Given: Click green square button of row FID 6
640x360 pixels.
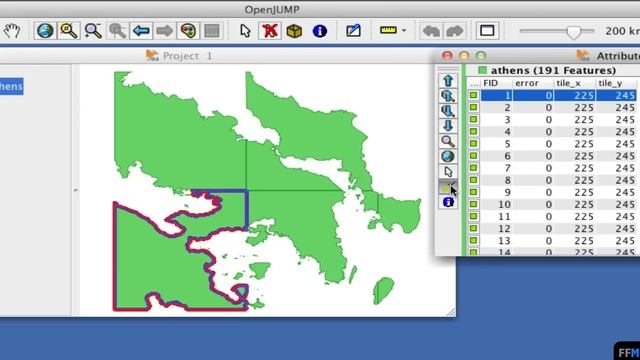Looking at the screenshot, I should click(473, 156).
